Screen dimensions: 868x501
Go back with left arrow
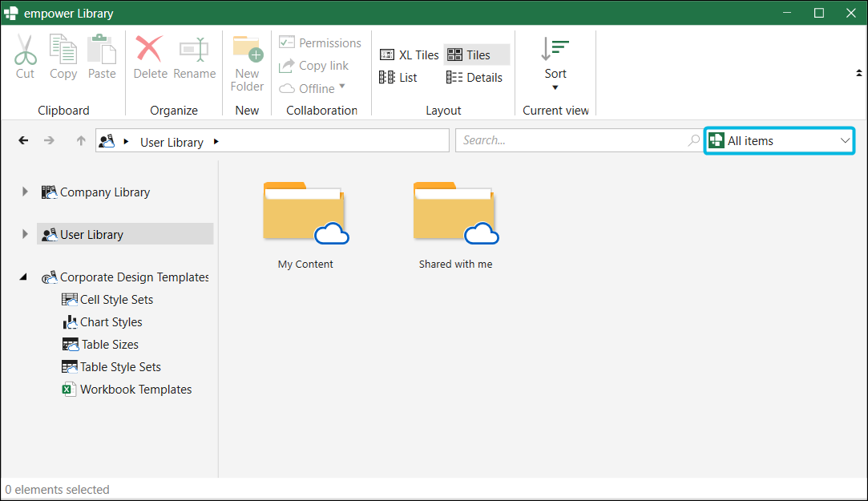point(23,140)
